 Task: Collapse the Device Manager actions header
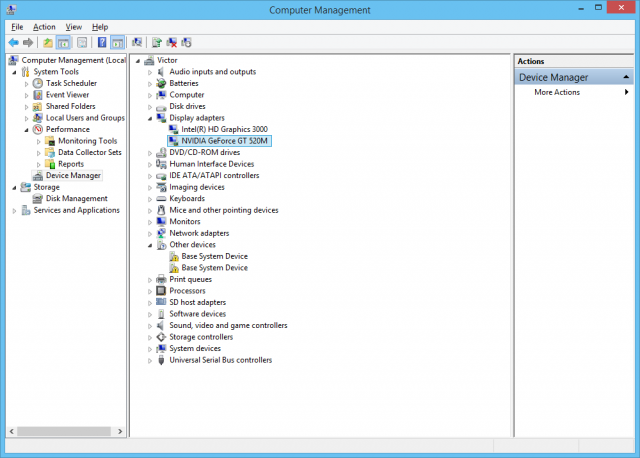[x=625, y=77]
